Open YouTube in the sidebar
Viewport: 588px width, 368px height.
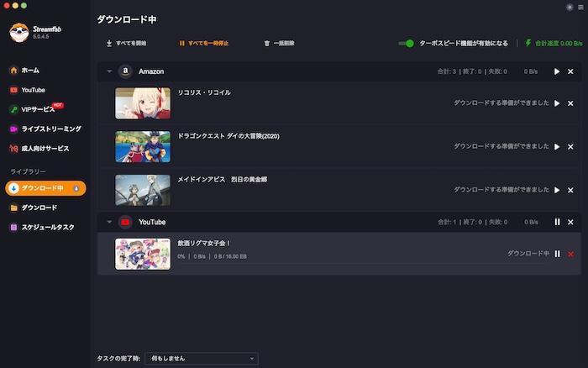(x=28, y=90)
